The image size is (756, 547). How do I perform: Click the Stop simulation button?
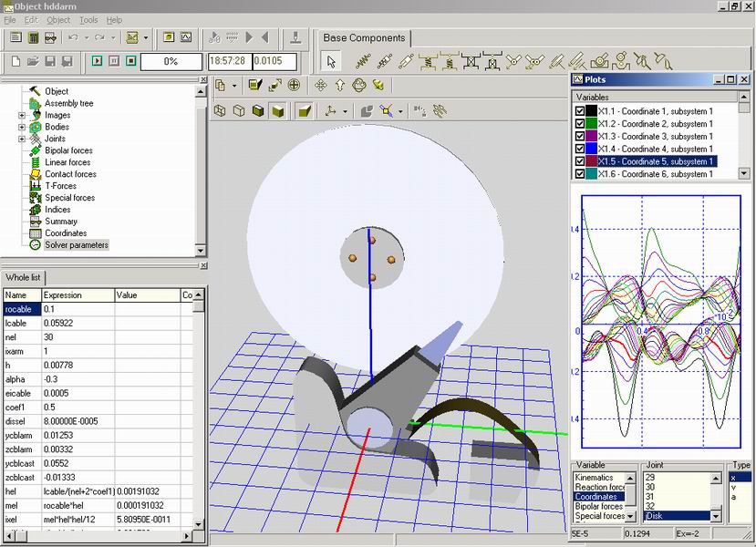point(130,61)
